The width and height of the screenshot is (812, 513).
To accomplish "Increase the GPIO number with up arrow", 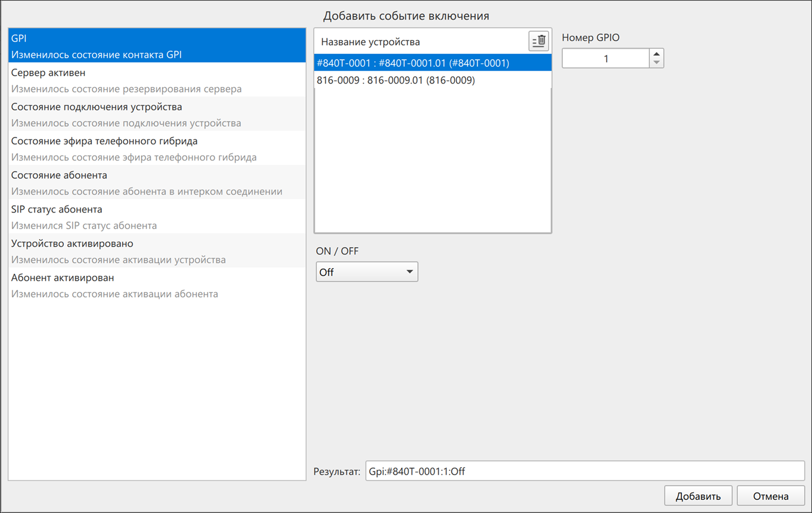I will [x=657, y=54].
